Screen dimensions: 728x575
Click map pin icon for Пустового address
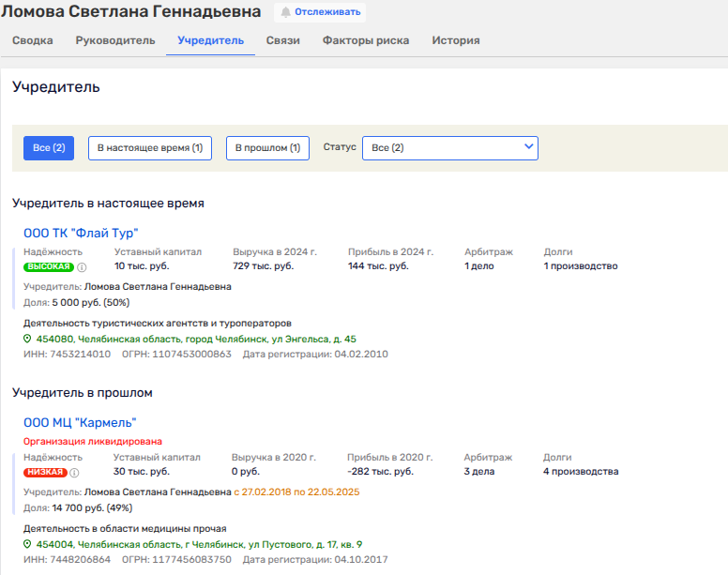click(x=28, y=544)
